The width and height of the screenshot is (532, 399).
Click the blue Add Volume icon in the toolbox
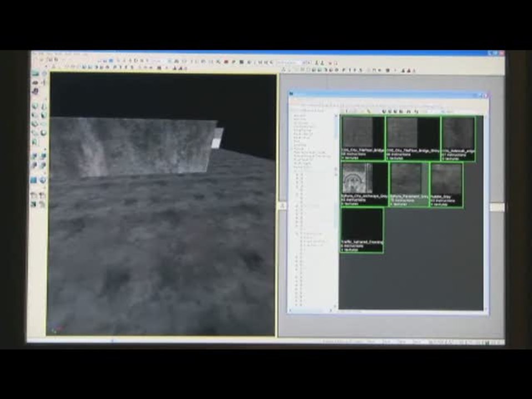(34, 181)
